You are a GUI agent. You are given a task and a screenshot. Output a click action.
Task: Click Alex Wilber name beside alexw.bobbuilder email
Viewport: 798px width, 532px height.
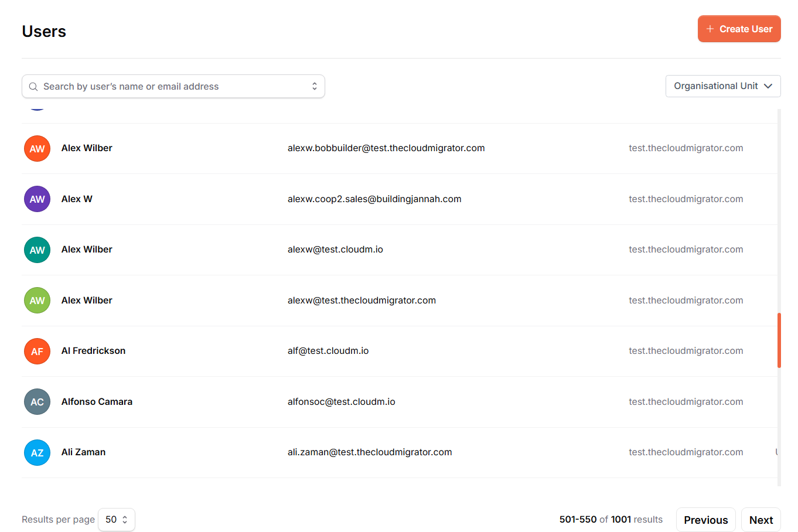87,148
